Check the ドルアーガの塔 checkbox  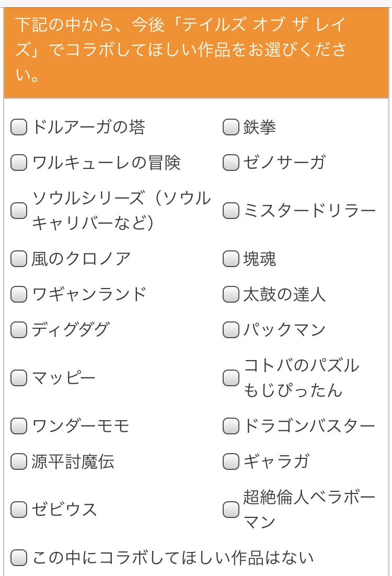(19, 127)
